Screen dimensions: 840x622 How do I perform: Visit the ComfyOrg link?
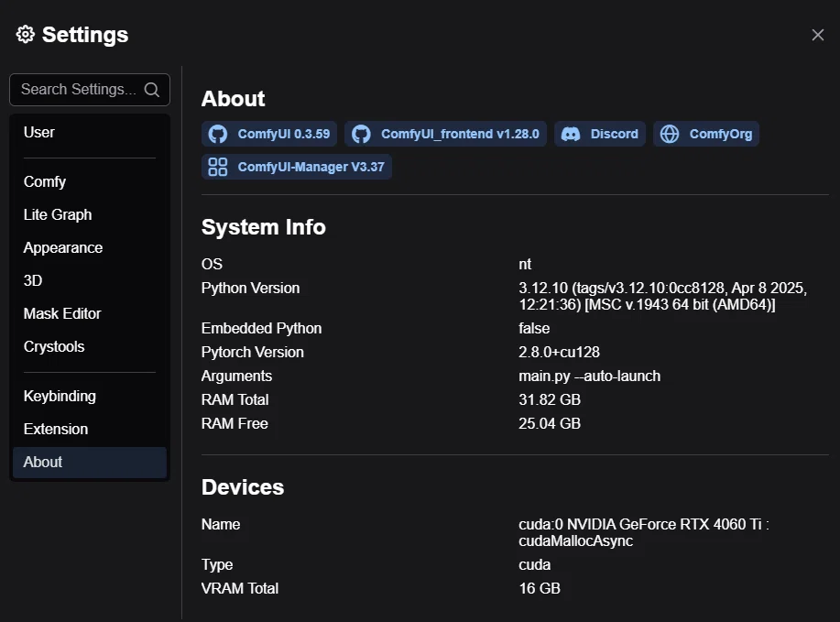[x=705, y=134]
